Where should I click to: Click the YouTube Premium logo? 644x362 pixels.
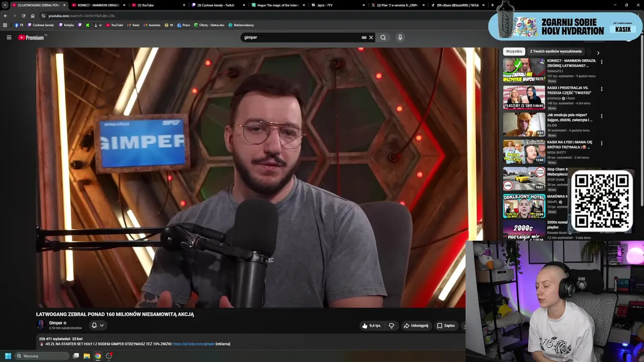(x=31, y=38)
